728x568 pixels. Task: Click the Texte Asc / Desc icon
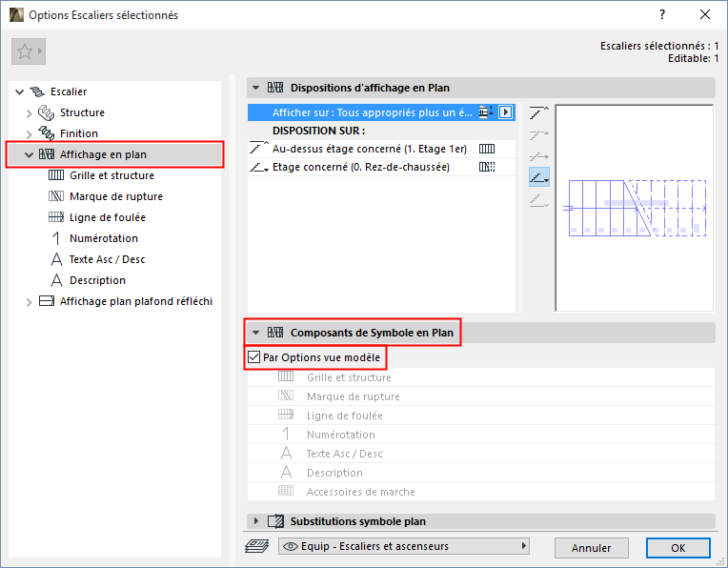pos(56,259)
